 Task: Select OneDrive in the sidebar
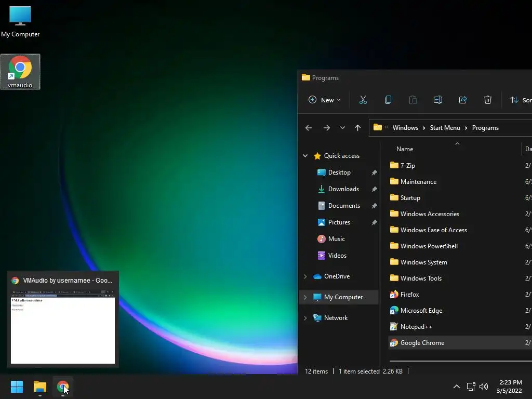point(337,276)
